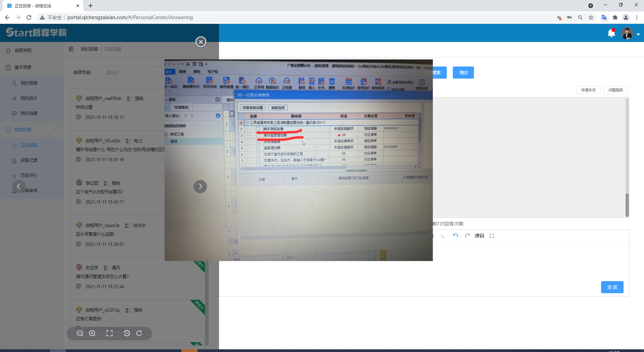Insert code block in reply editor

pos(443,236)
